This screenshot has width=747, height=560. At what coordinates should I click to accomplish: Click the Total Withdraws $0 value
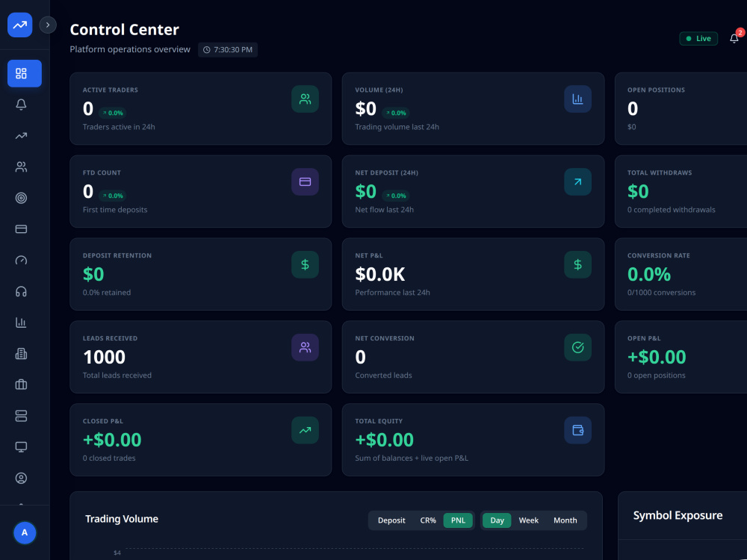[638, 191]
